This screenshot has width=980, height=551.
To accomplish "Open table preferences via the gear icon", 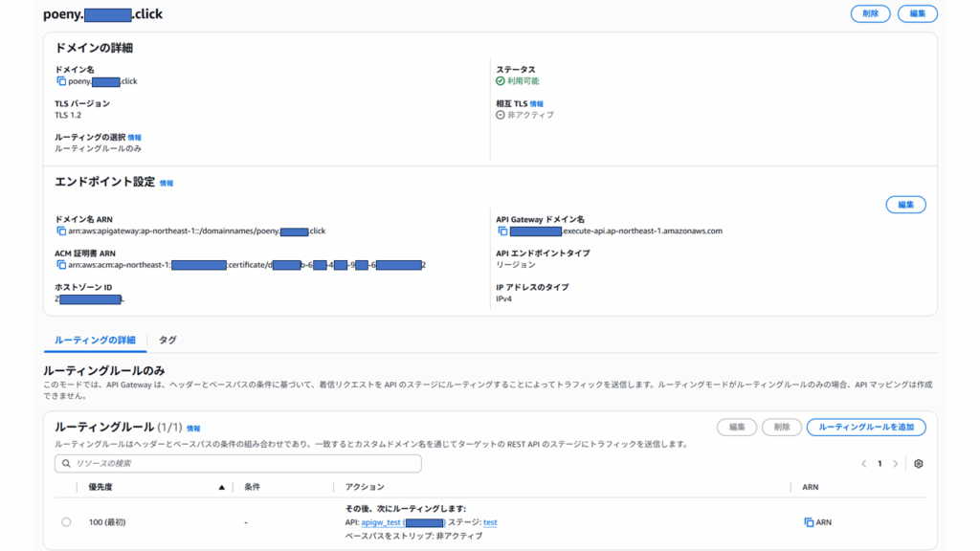I will 919,464.
